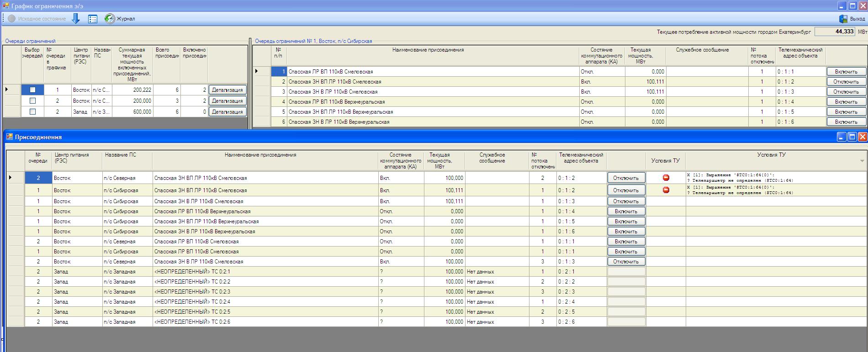Click the blue down arrow toolbar icon
The width and height of the screenshot is (868, 352).
76,19
